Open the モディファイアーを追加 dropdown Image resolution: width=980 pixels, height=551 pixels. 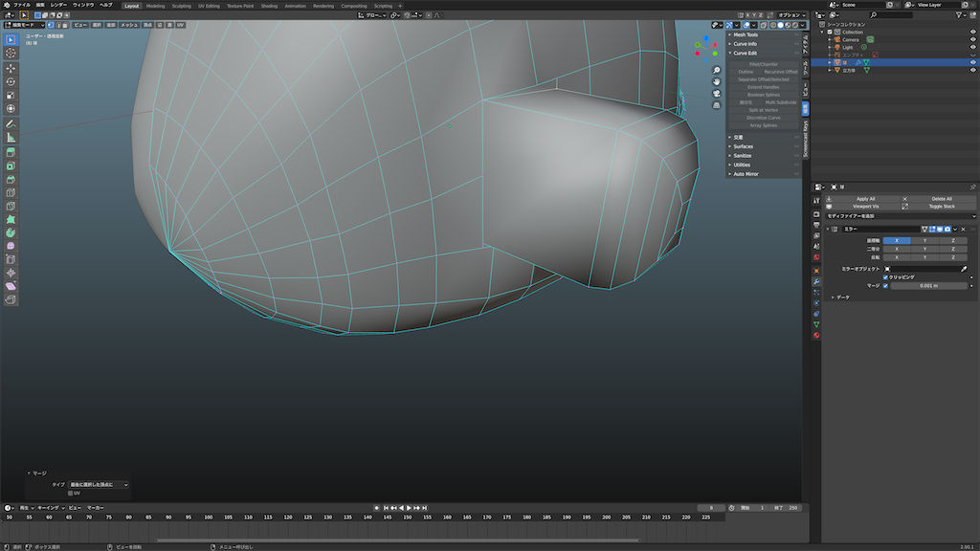900,216
